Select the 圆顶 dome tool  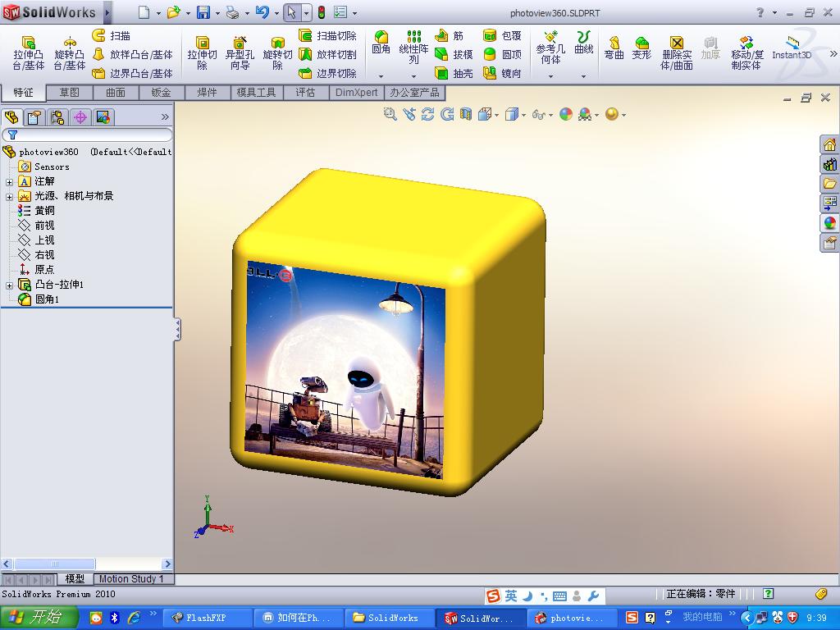502,54
